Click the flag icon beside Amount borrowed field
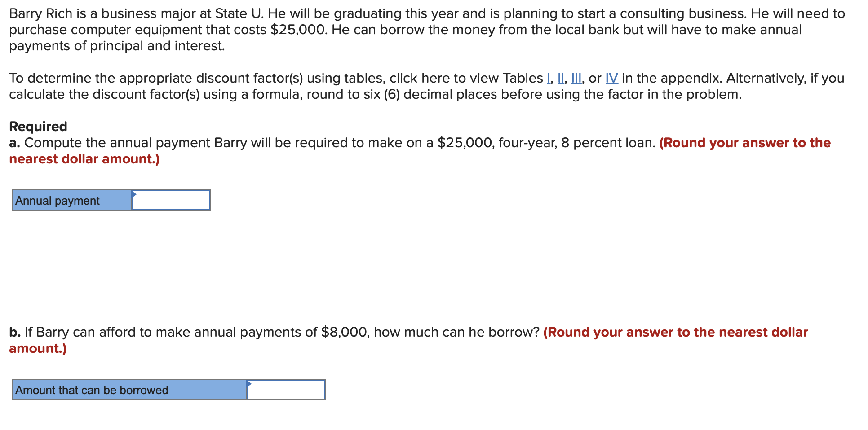This screenshot has height=430, width=868. [248, 385]
